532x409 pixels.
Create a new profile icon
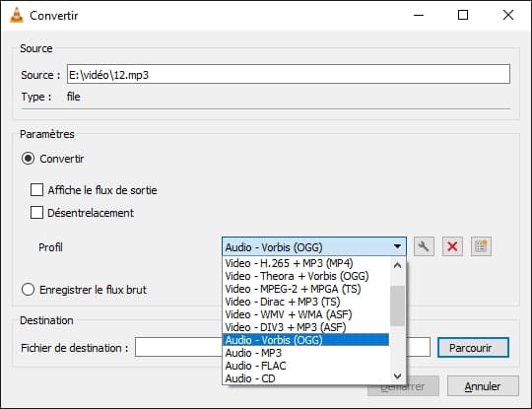pos(481,246)
